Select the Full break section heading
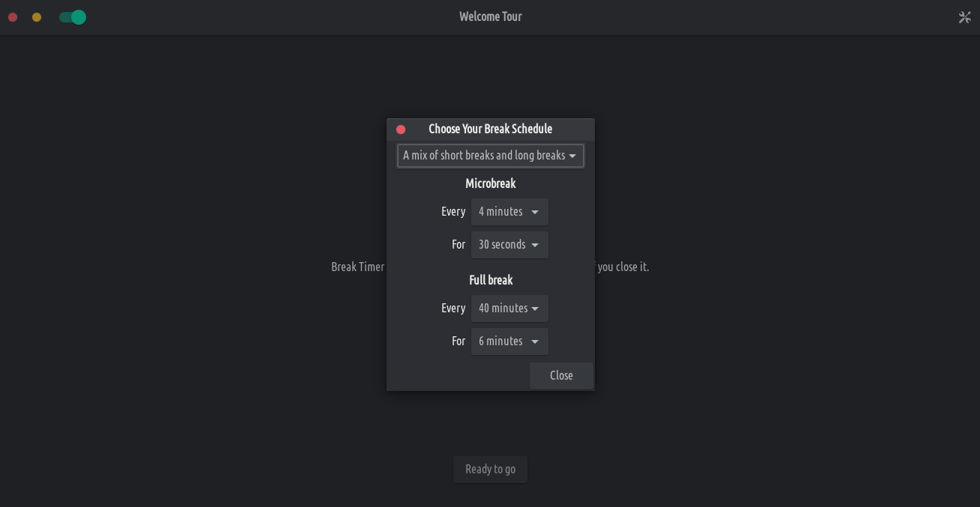980x507 pixels. (490, 280)
